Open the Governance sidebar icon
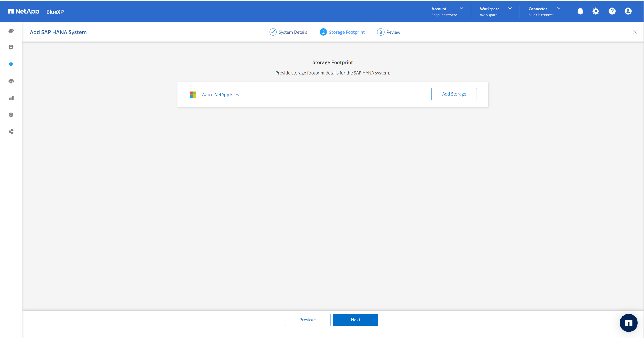Screen dimensions: 644x338 (11, 81)
